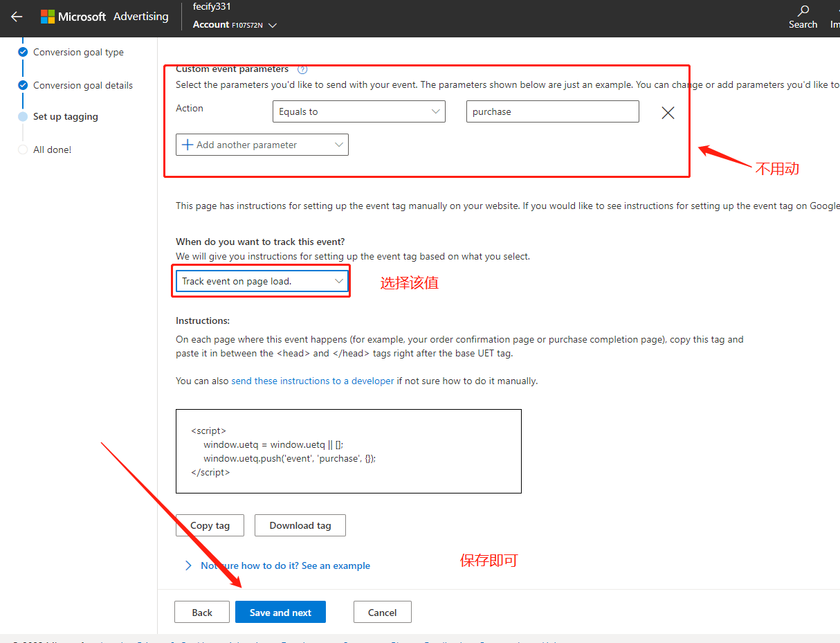Click the purchase value input field
This screenshot has width=840, height=643.
coord(553,111)
